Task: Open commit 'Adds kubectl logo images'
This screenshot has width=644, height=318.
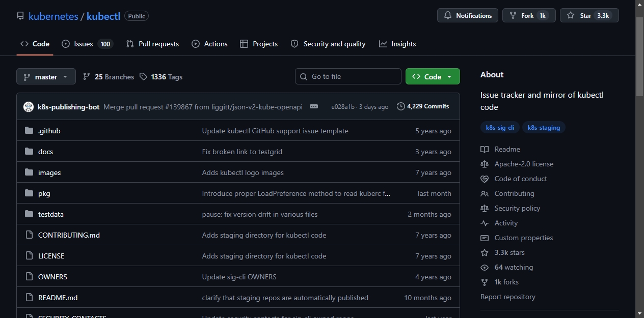Action: pos(243,172)
